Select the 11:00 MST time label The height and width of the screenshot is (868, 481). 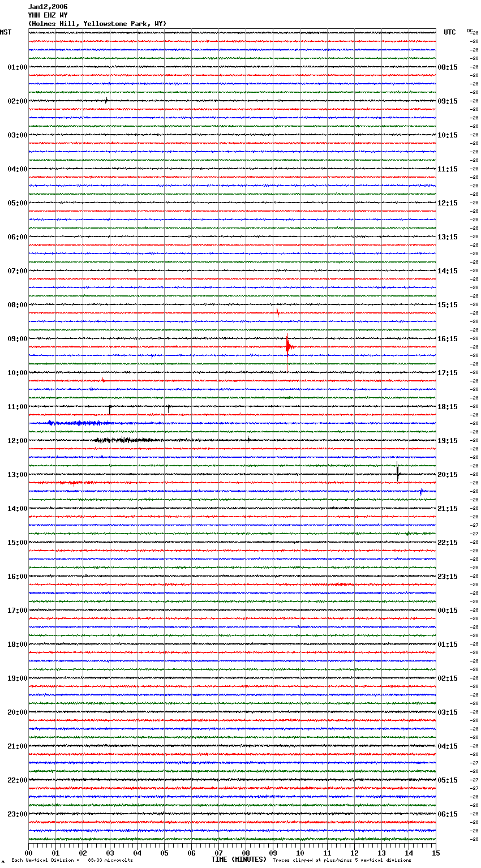pos(17,407)
